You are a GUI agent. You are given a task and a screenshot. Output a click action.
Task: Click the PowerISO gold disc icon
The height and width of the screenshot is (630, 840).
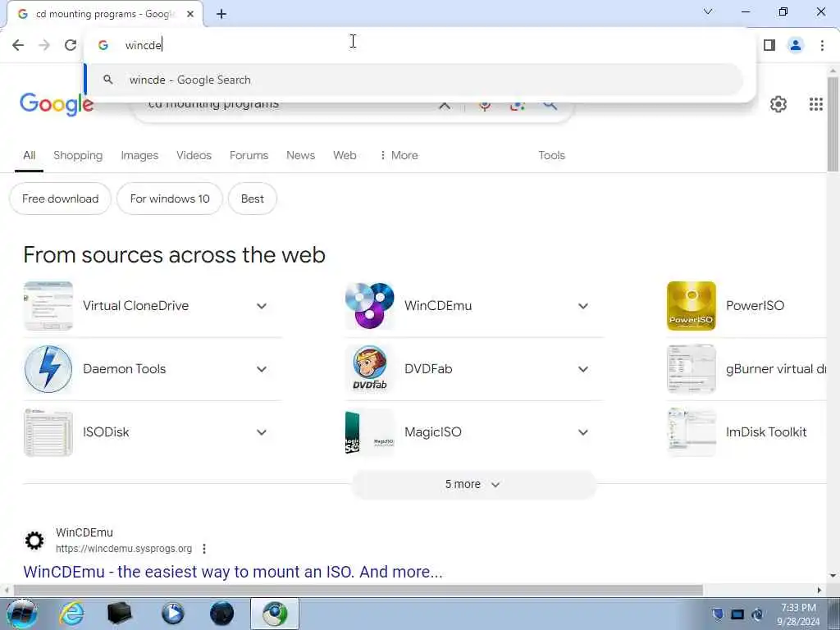coord(691,306)
